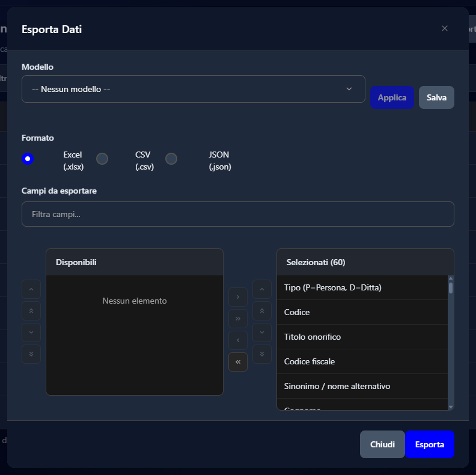Open the Modello dropdown
Screen dimensions: 476x475
194,89
